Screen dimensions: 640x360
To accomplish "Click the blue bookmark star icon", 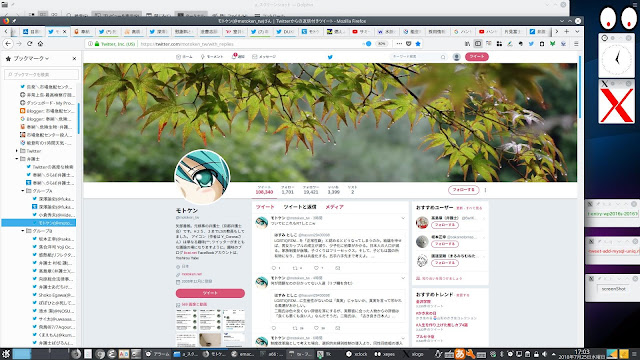I will [418, 44].
